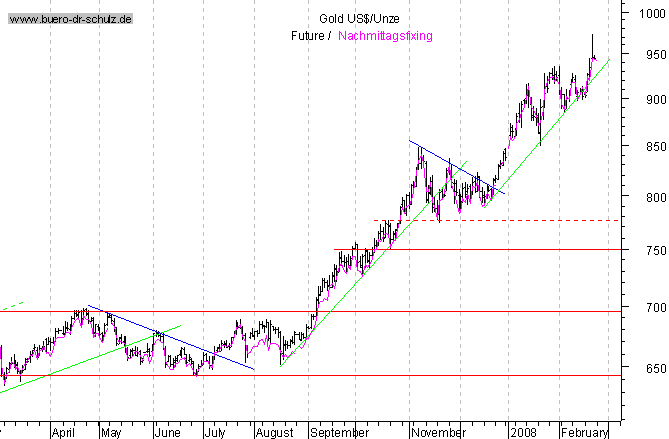
Task: Click the November month label
Action: click(x=438, y=433)
